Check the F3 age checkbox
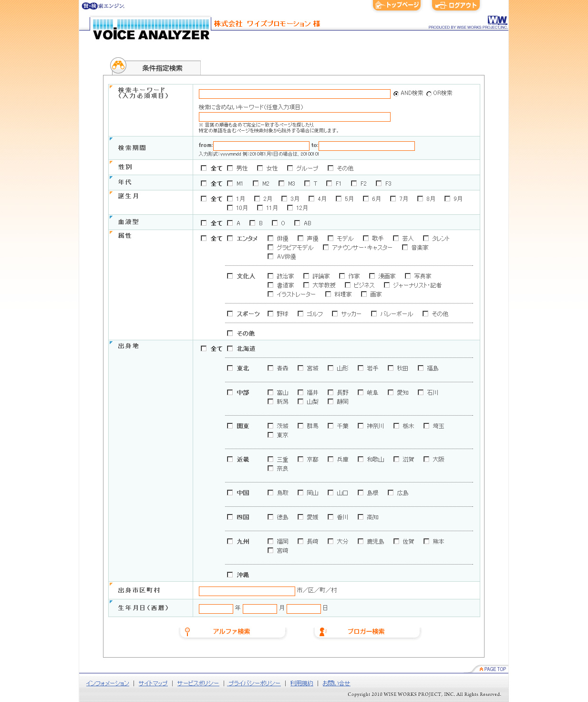This screenshot has width=588, height=702. pyautogui.click(x=379, y=183)
